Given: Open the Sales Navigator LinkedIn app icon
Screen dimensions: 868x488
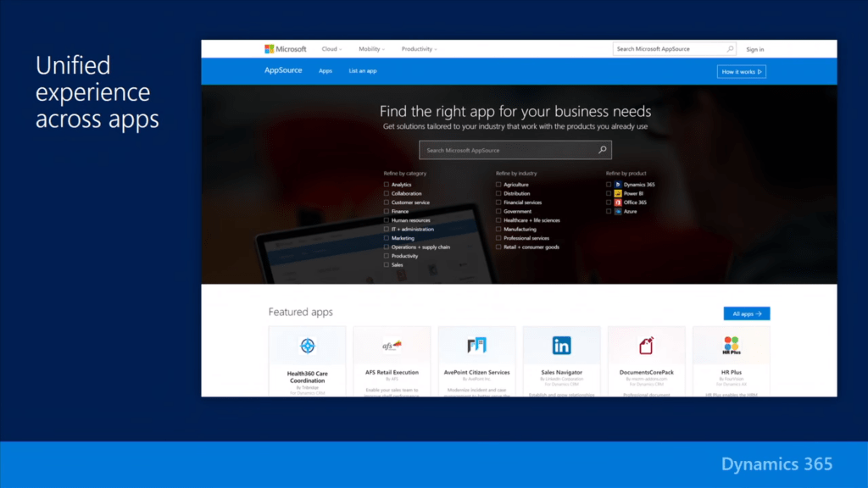Looking at the screenshot, I should [x=561, y=345].
